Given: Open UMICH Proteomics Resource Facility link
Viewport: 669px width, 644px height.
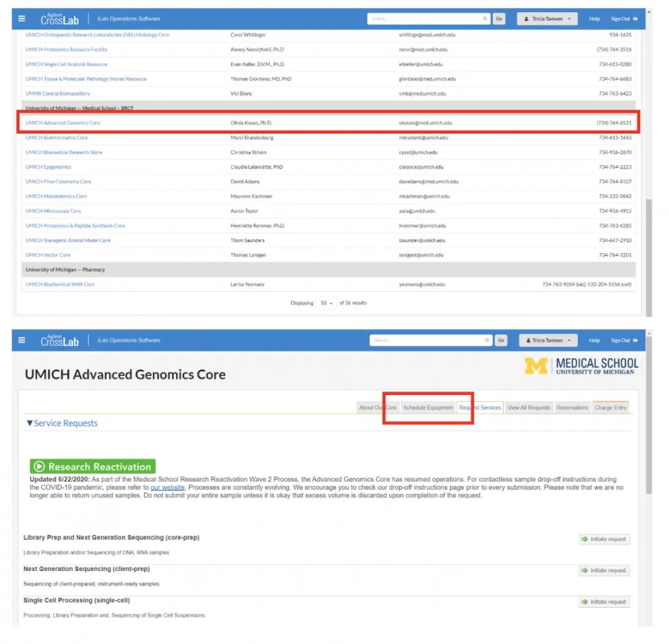Looking at the screenshot, I should click(66, 50).
